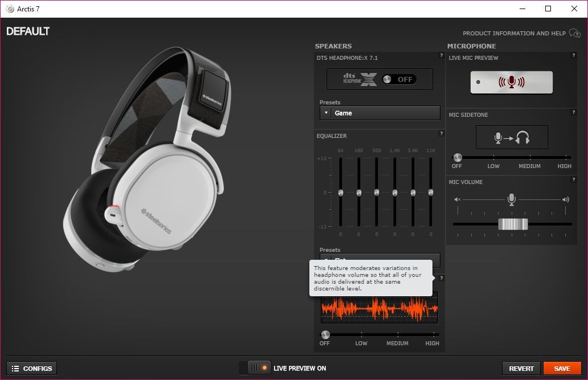Click the mic volume loud speaker icon
The image size is (588, 380).
(566, 199)
